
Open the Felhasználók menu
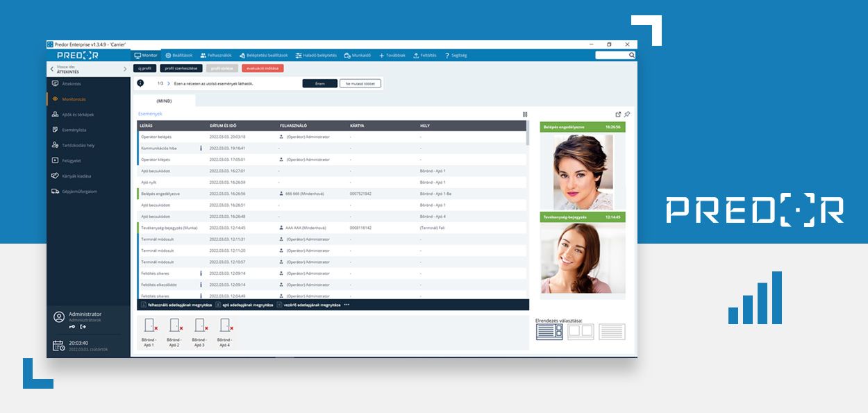[216, 55]
